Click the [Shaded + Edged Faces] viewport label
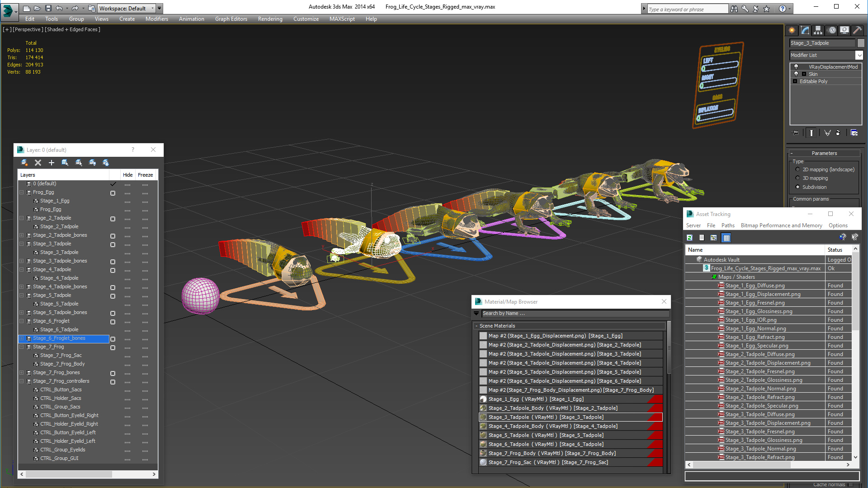868x488 pixels. tap(72, 29)
